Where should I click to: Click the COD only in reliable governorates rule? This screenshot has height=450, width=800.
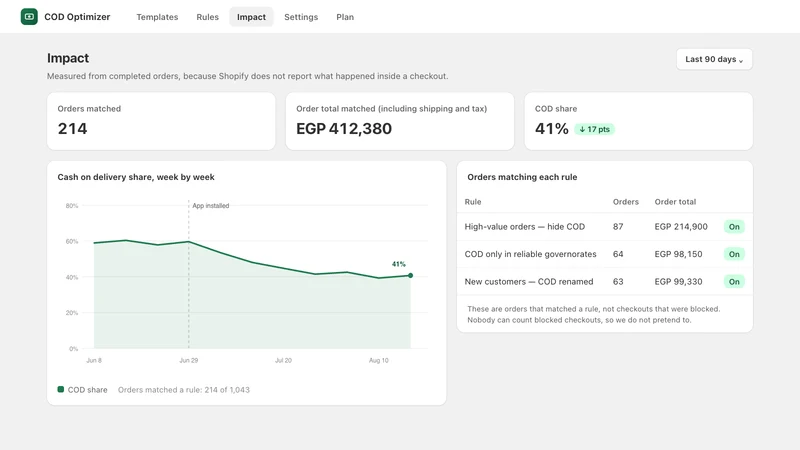pyautogui.click(x=530, y=254)
